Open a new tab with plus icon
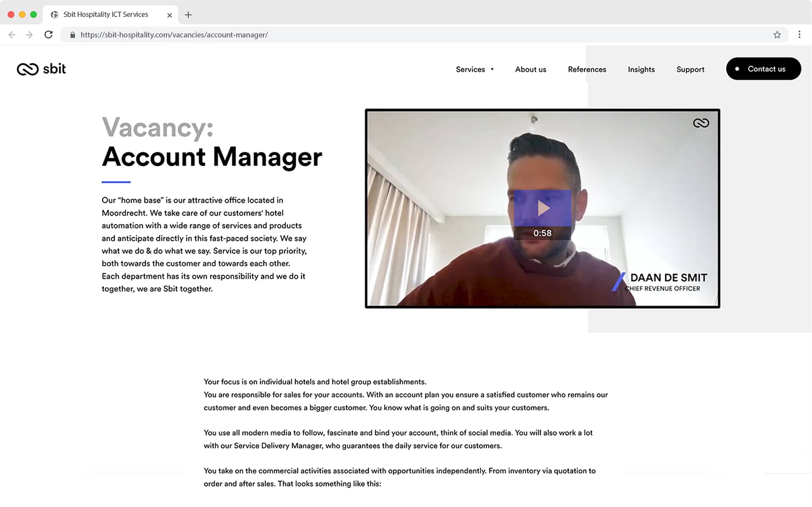 [x=188, y=15]
